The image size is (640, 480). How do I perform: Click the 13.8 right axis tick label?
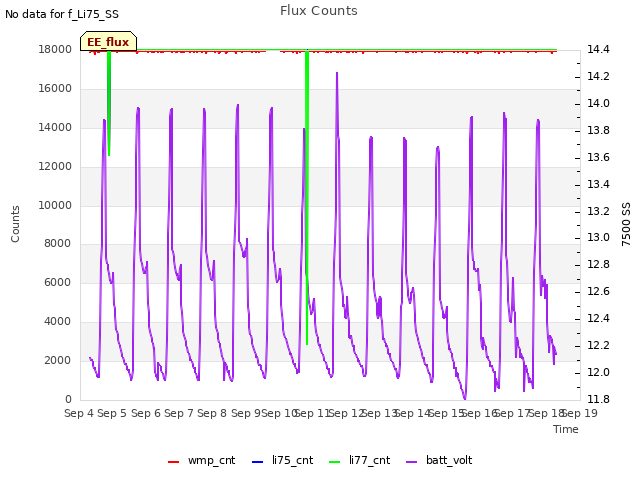coord(598,130)
